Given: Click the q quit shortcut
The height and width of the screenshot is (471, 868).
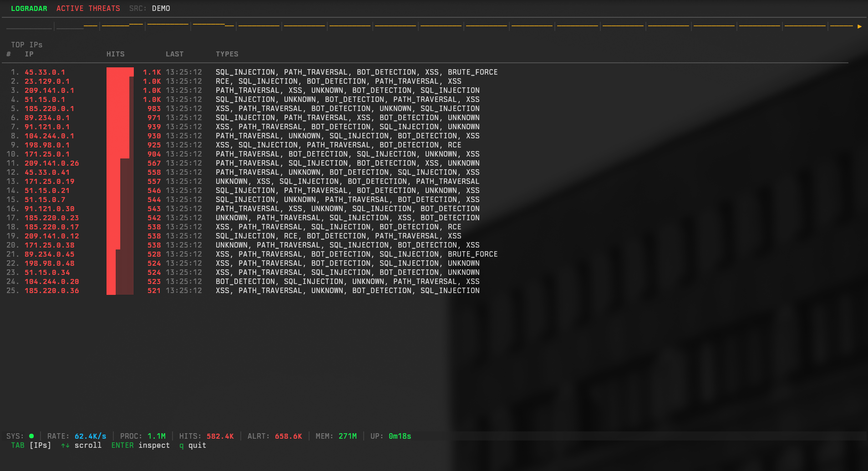Looking at the screenshot, I should (x=193, y=446).
